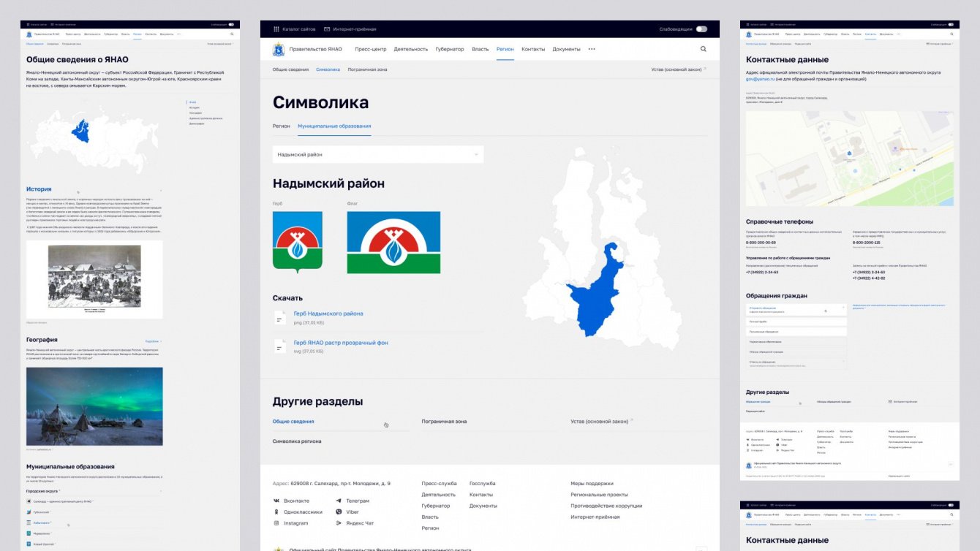Image resolution: width=980 pixels, height=551 pixels.
Task: Click the aurora photo under География in left page
Action: [94, 406]
